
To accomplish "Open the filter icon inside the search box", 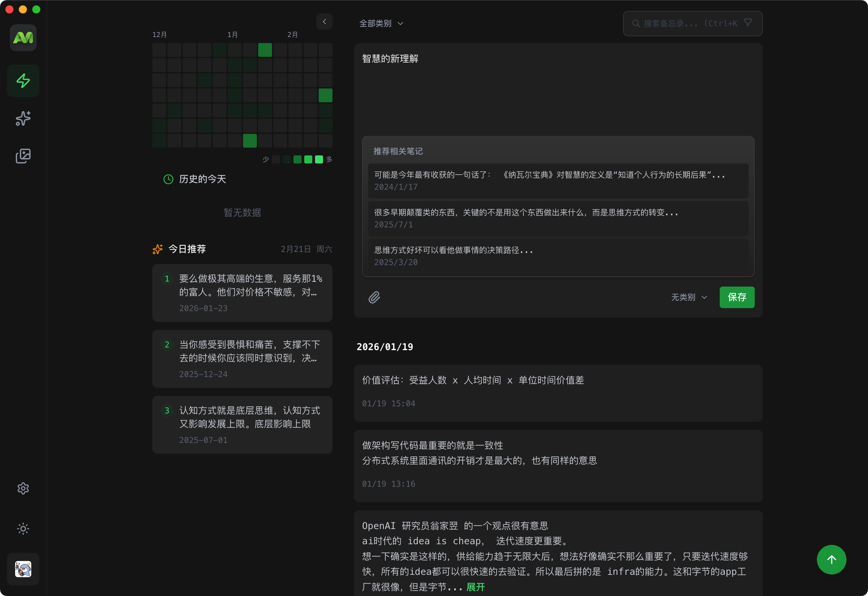I will point(748,23).
